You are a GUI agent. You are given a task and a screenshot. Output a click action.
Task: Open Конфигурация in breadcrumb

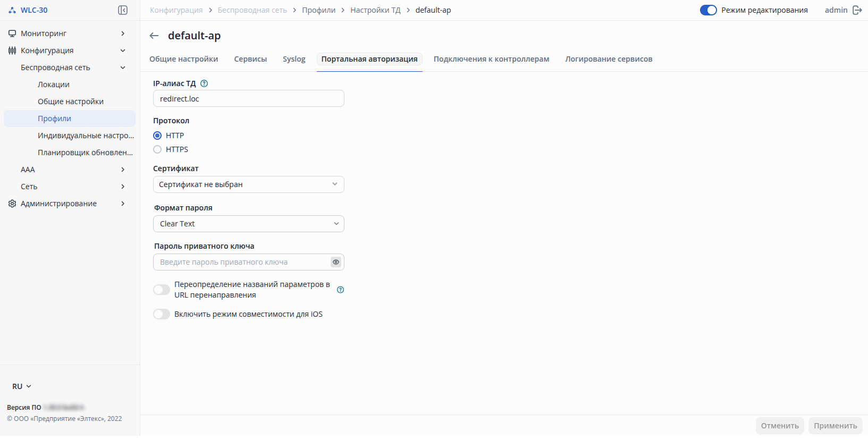click(x=176, y=10)
